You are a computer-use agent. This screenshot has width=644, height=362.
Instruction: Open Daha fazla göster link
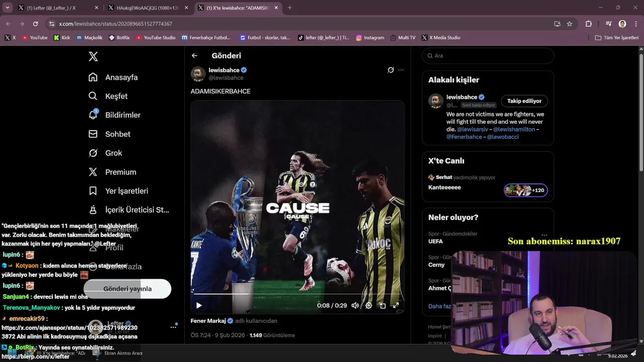pos(440,306)
